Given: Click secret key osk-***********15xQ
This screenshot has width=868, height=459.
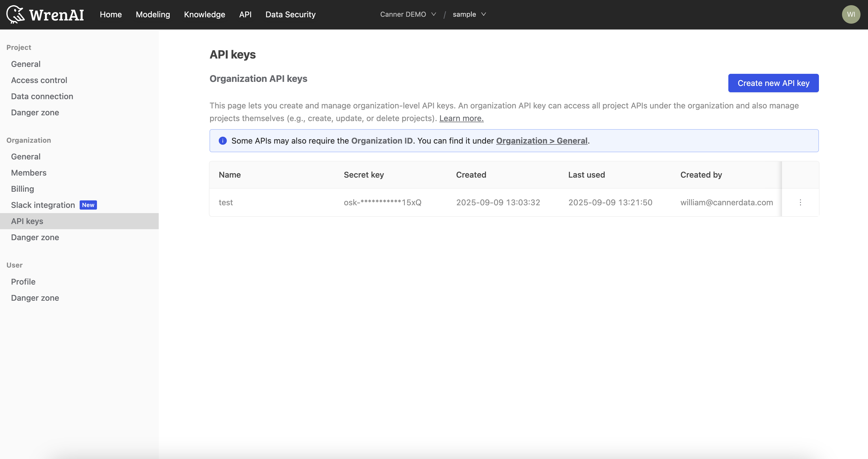Looking at the screenshot, I should (x=382, y=202).
